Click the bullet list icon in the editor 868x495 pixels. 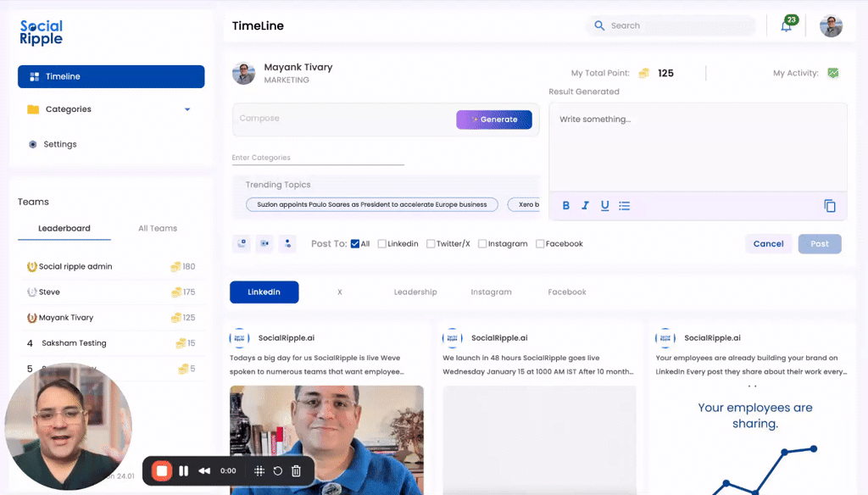[x=625, y=205]
